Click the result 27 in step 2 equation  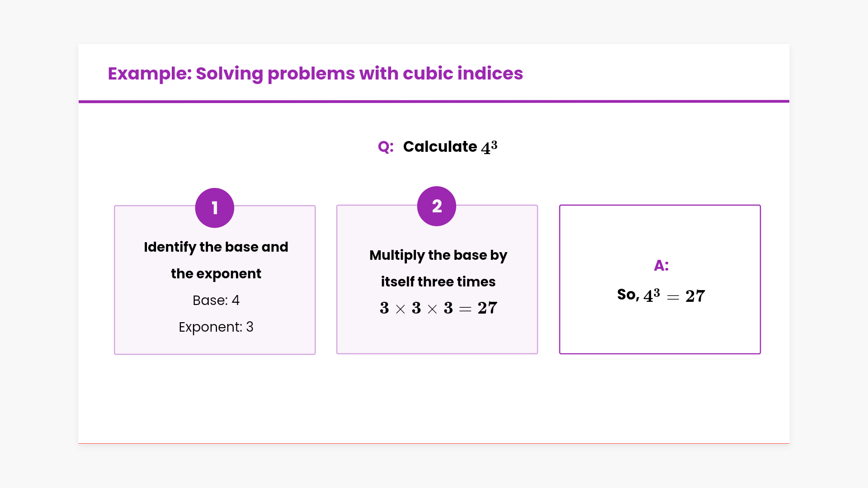pyautogui.click(x=487, y=308)
